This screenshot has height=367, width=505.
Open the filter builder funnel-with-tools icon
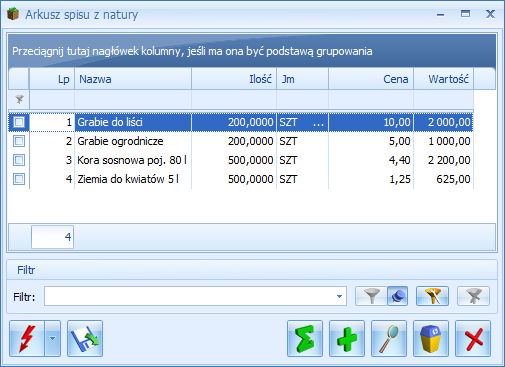[x=432, y=296]
